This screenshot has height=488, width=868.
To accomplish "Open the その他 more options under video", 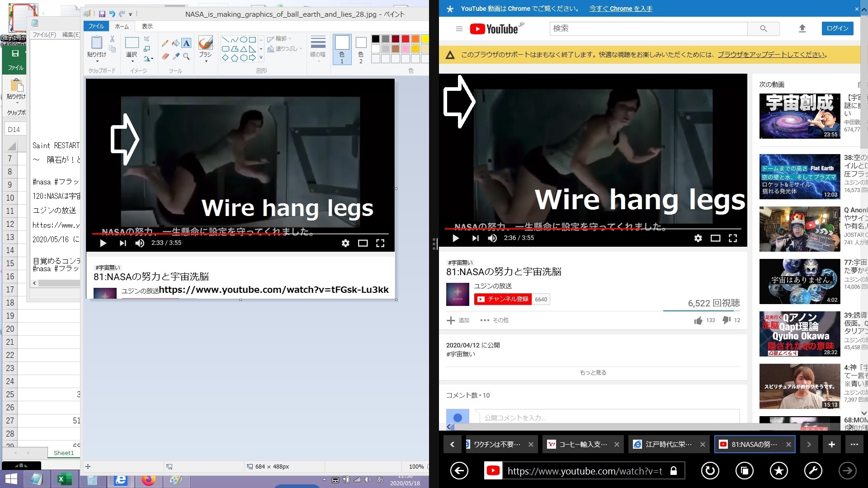I will (x=494, y=320).
